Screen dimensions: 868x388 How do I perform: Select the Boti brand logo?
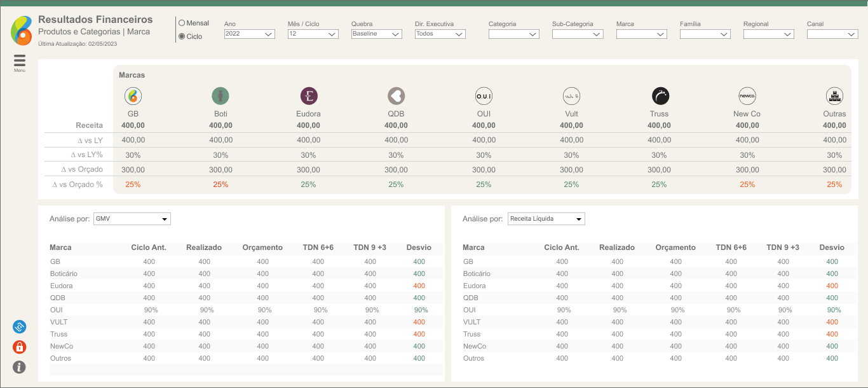[220, 96]
